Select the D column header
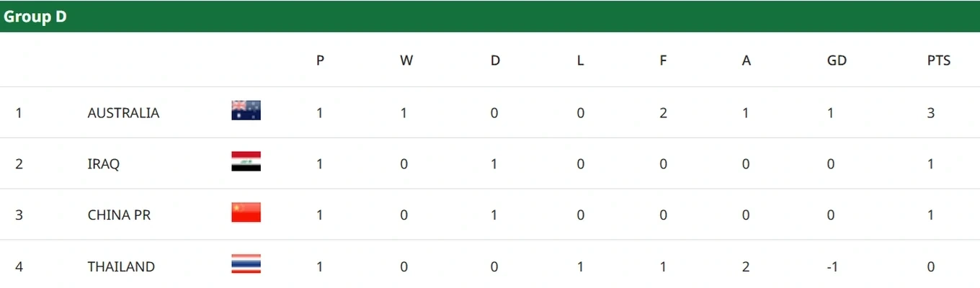This screenshot has height=288, width=980. (495, 61)
